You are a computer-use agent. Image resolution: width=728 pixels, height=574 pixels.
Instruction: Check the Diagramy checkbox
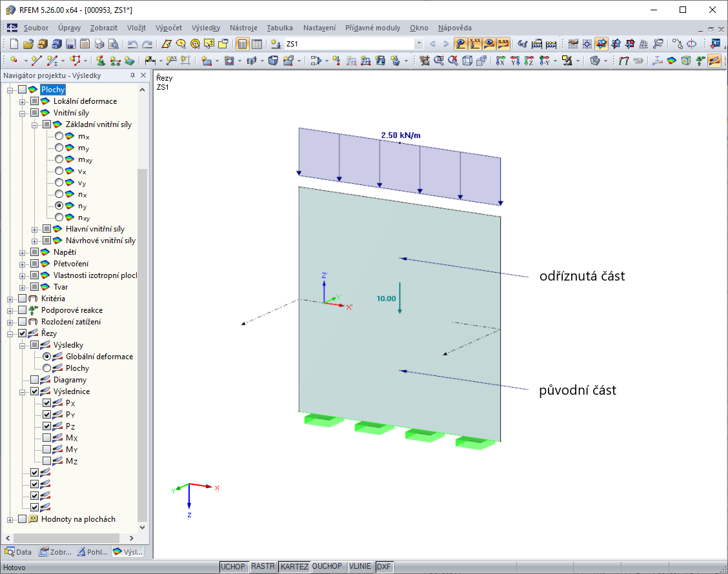tap(34, 380)
